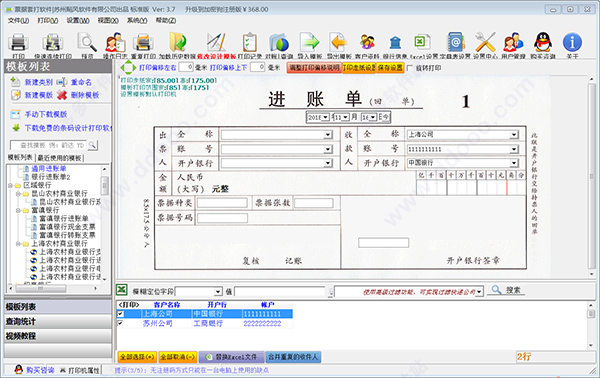Open the 打印记录 clipboard icon
The image size is (600, 378).
(250, 42)
